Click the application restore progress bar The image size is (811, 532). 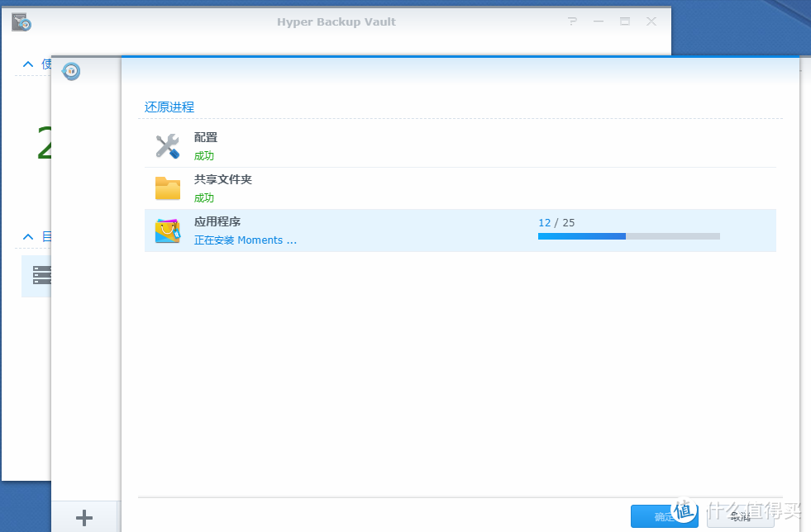pyautogui.click(x=628, y=236)
